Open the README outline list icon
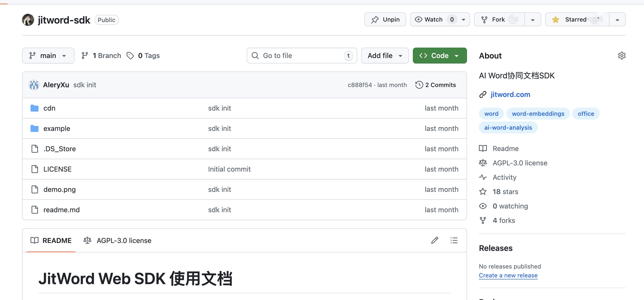The width and height of the screenshot is (644, 300). pyautogui.click(x=454, y=240)
